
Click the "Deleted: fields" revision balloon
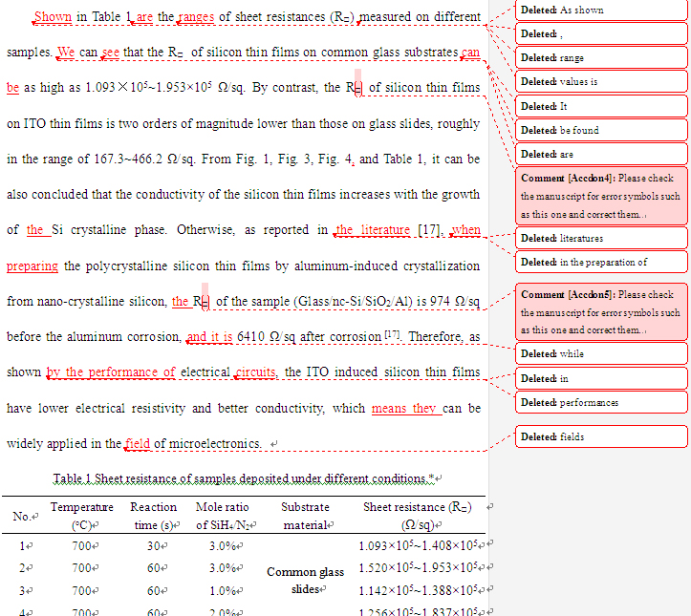(601, 437)
